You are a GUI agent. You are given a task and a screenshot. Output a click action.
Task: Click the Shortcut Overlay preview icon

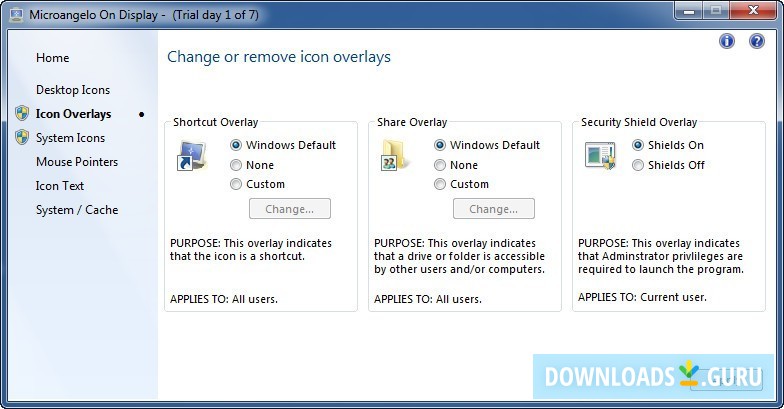(x=191, y=156)
